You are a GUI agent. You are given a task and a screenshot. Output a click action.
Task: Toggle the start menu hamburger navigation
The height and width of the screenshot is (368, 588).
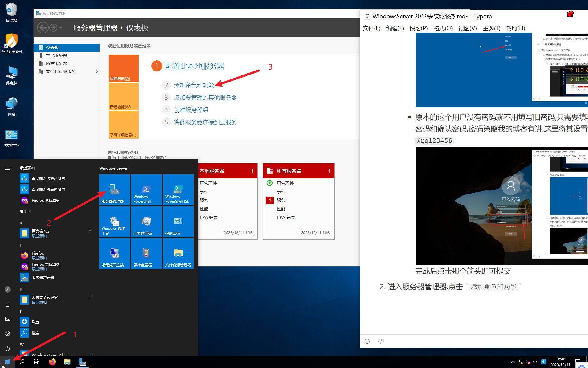pyautogui.click(x=8, y=168)
